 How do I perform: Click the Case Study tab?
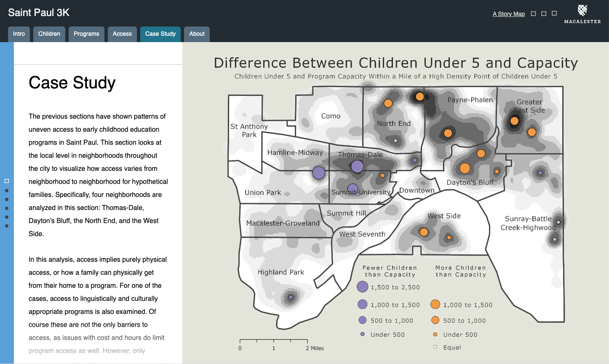click(160, 34)
